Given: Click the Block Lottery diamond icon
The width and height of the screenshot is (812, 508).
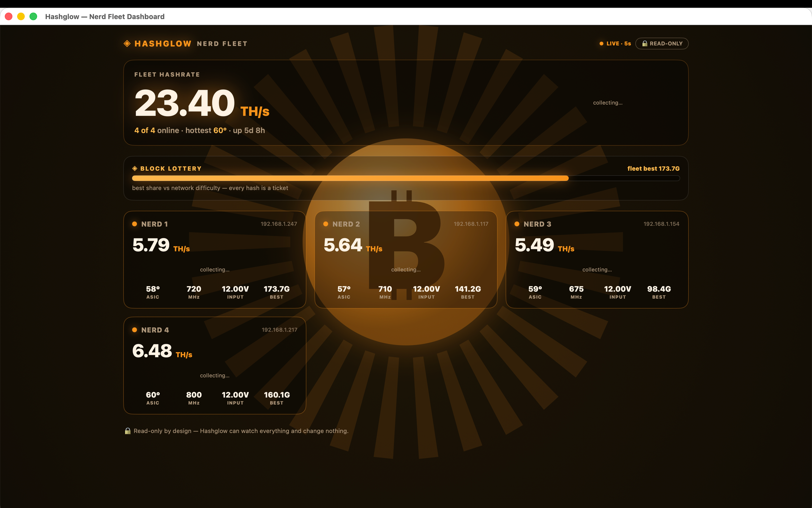Looking at the screenshot, I should click(134, 168).
